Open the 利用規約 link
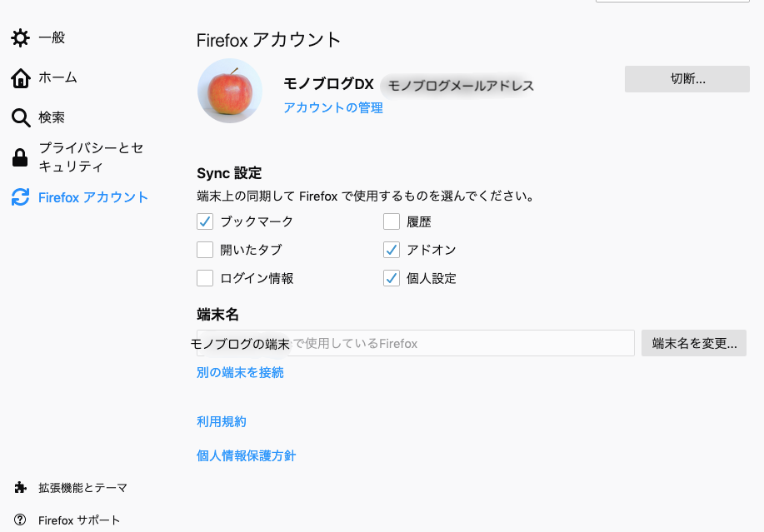 coord(222,422)
